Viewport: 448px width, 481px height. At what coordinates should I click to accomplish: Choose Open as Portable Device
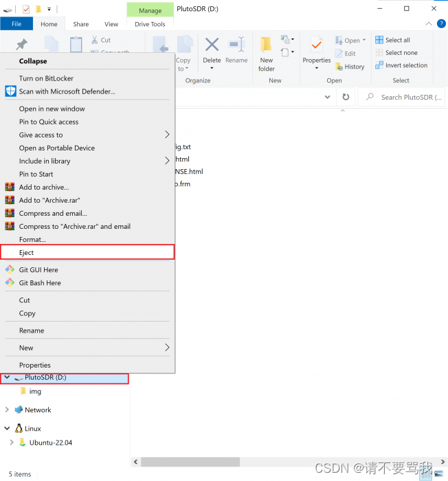tap(88, 148)
